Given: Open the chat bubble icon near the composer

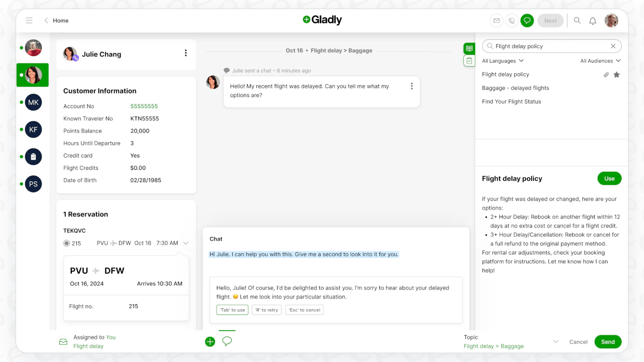Looking at the screenshot, I should [227, 341].
